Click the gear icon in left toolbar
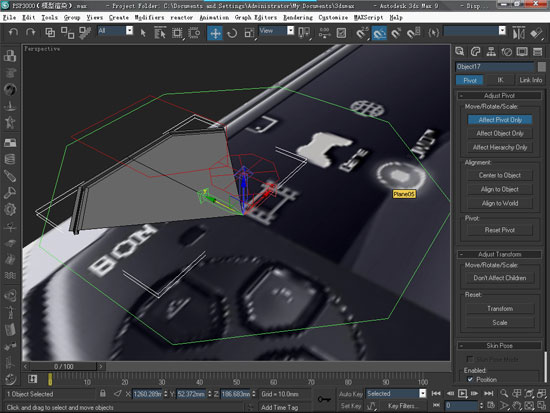Screen dimensions: 550x413 (10, 209)
